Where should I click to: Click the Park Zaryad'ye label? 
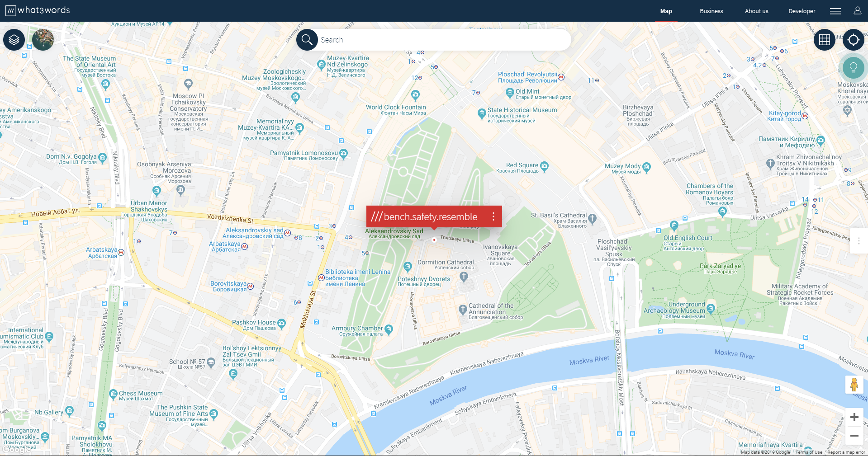[x=720, y=268]
